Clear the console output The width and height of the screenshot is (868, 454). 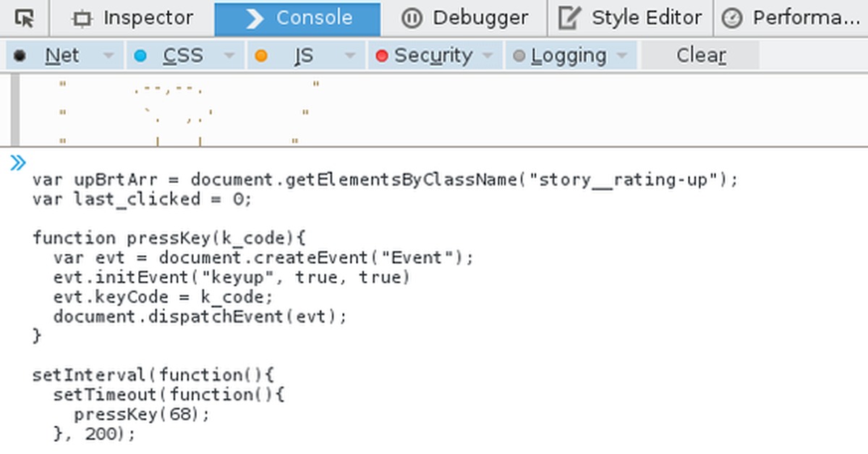coord(700,56)
